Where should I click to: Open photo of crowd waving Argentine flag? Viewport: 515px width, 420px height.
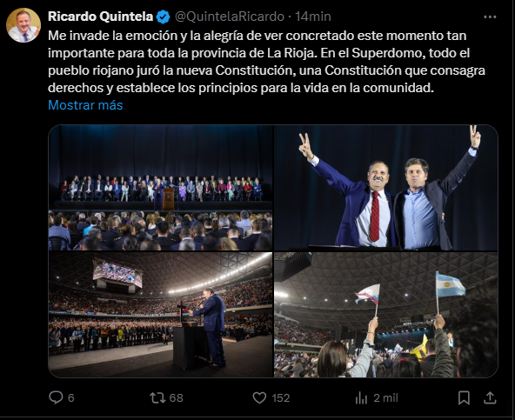click(x=386, y=315)
